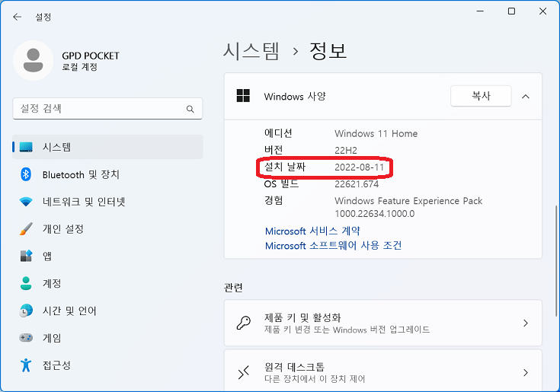Image resolution: width=560 pixels, height=392 pixels.
Task: Open 시스템 in the sidebar
Action: pos(108,147)
